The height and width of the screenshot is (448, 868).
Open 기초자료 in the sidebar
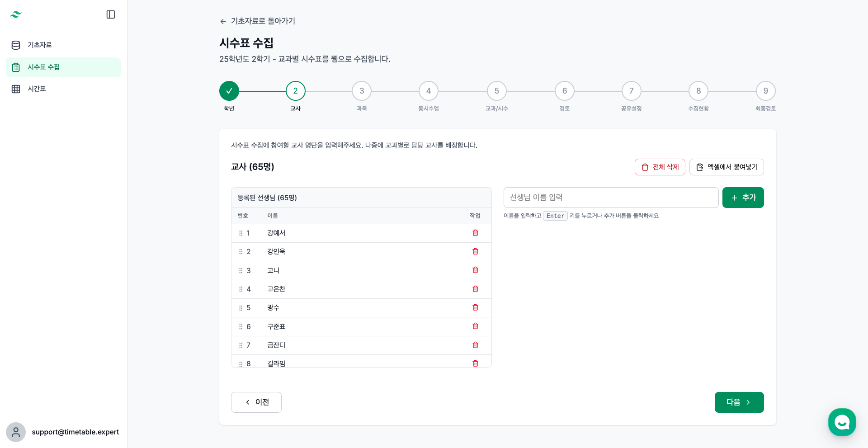tap(40, 45)
